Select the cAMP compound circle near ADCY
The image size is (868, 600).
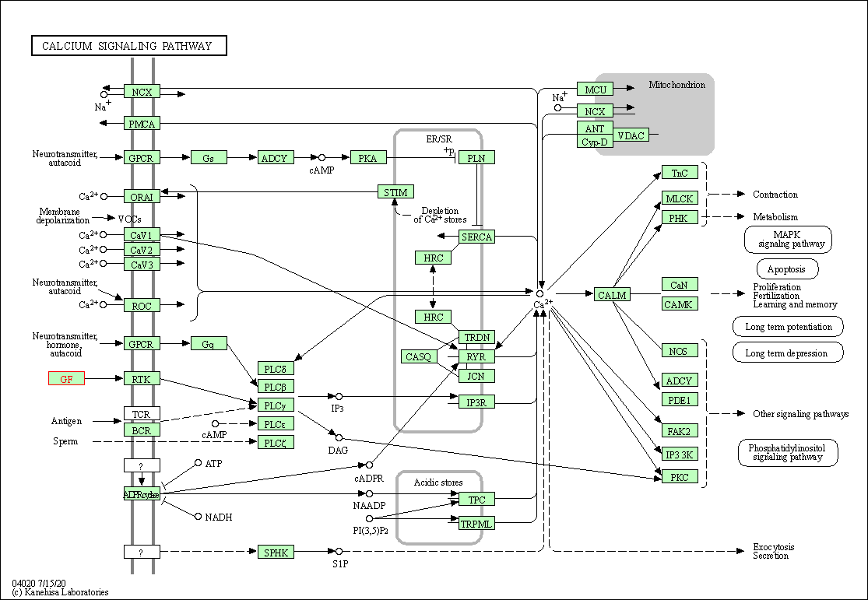tap(322, 158)
